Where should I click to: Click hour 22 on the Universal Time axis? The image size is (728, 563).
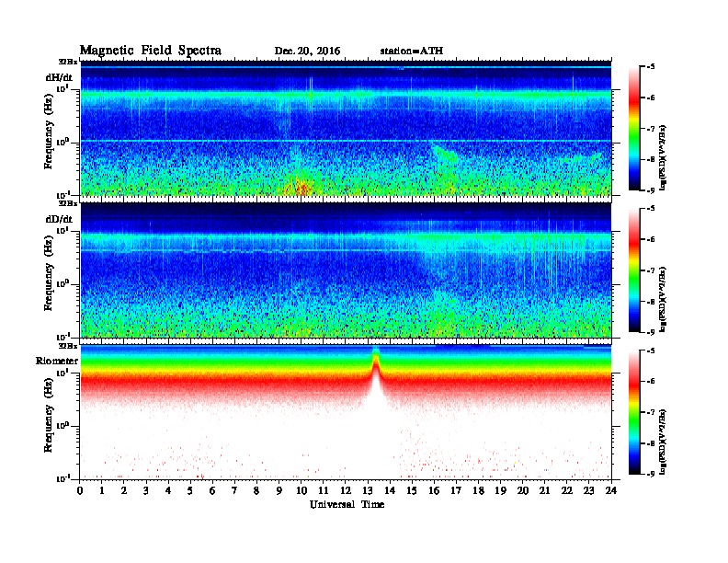point(567,490)
